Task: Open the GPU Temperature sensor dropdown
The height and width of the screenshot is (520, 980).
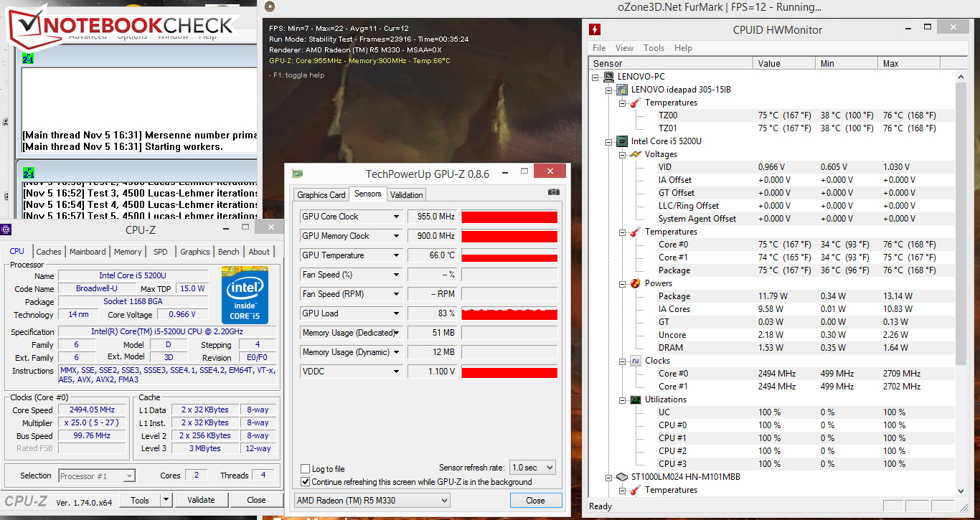Action: [395, 255]
